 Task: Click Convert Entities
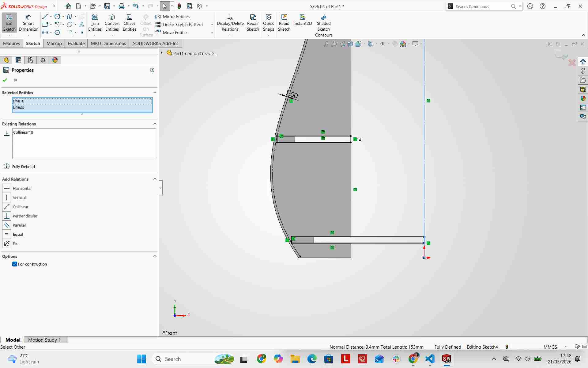click(x=112, y=23)
